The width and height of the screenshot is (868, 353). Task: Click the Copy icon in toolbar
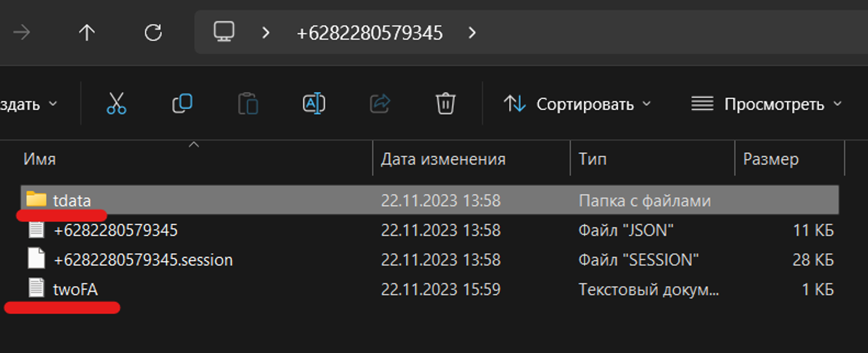pos(182,104)
